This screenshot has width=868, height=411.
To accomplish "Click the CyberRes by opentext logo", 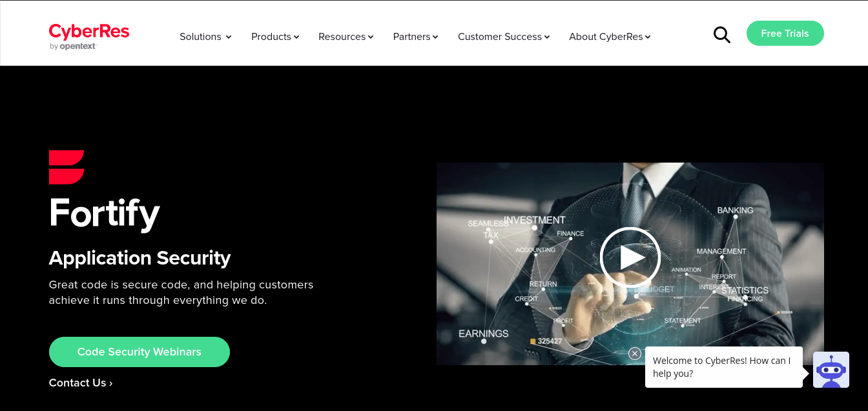I will 89,36.
